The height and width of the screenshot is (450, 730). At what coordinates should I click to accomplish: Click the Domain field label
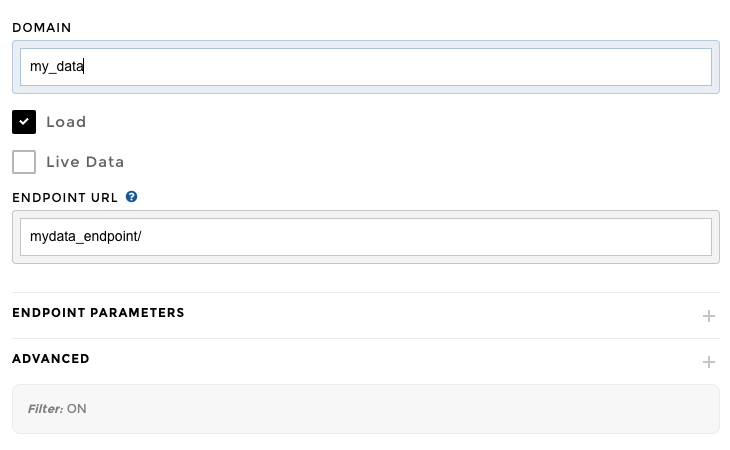pyautogui.click(x=42, y=27)
